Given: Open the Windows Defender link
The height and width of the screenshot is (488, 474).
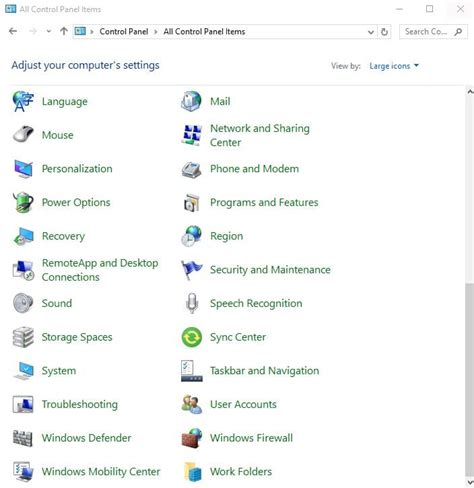Looking at the screenshot, I should pyautogui.click(x=86, y=438).
